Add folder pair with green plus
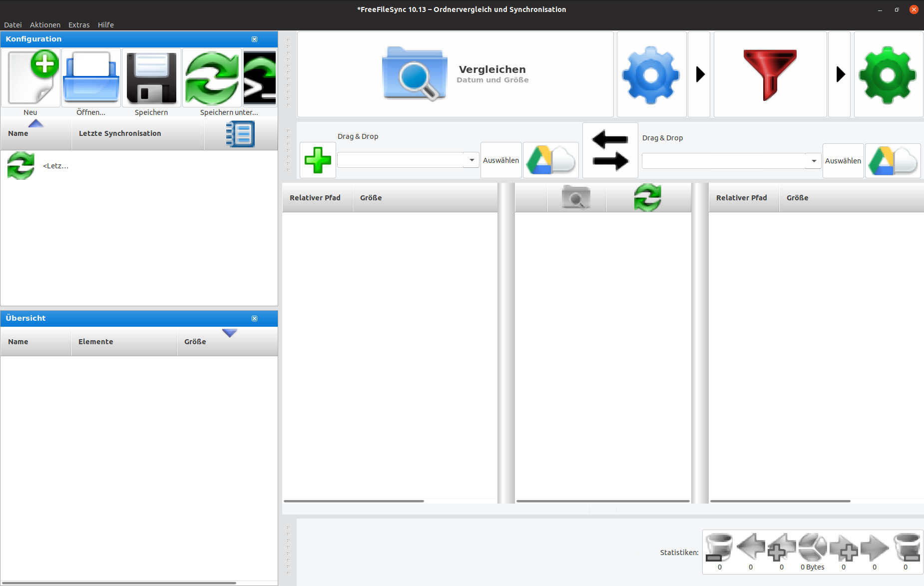This screenshot has height=586, width=924. coord(318,160)
